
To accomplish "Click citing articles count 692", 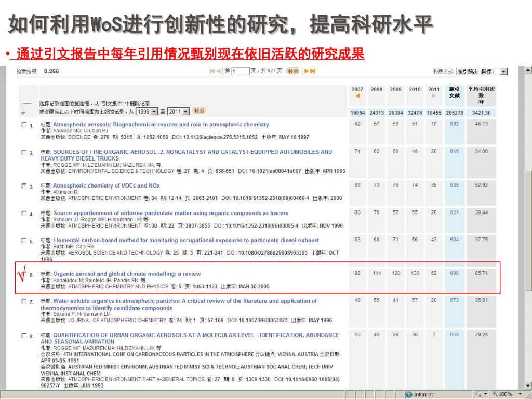I will coord(454,124).
